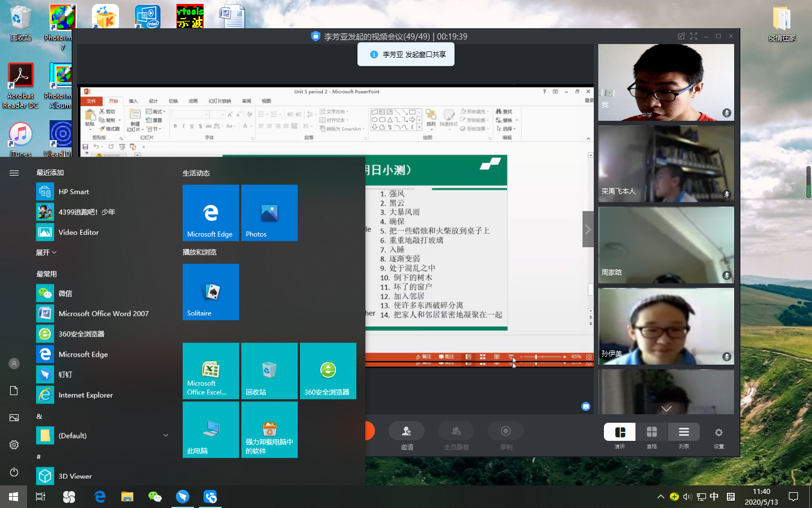Open the Acrobat Reader DC desktop icon
This screenshot has height=508, width=812.
(21, 86)
